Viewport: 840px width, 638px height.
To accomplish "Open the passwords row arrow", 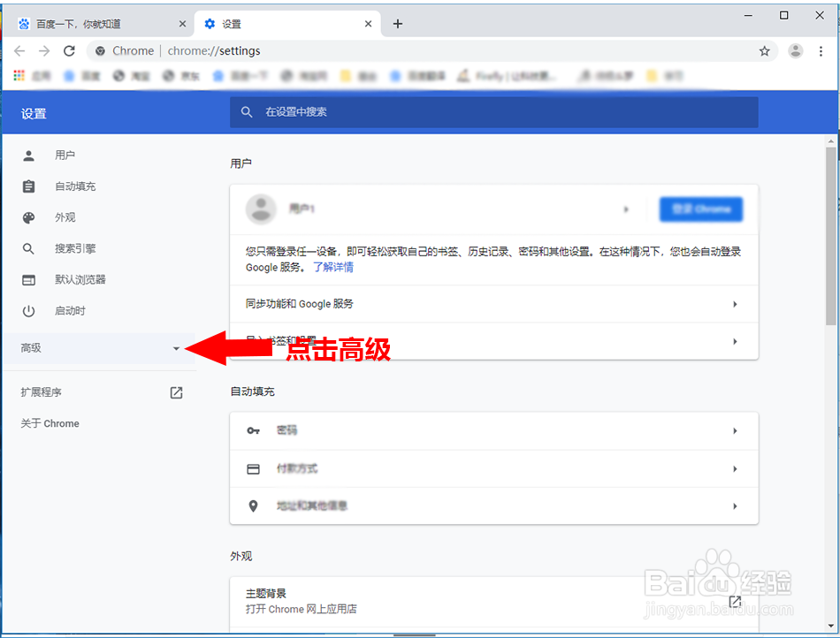I will 735,431.
